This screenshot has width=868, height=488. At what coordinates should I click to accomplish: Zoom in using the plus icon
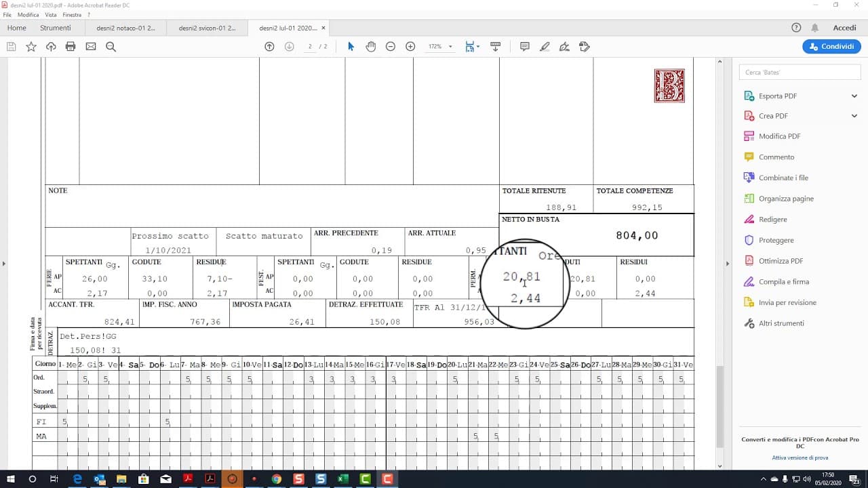click(410, 47)
